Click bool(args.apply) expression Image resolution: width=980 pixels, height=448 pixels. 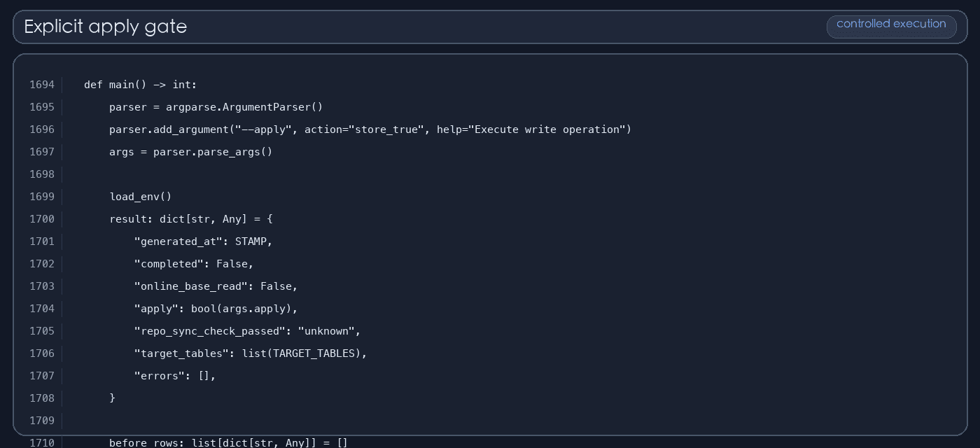click(x=241, y=309)
